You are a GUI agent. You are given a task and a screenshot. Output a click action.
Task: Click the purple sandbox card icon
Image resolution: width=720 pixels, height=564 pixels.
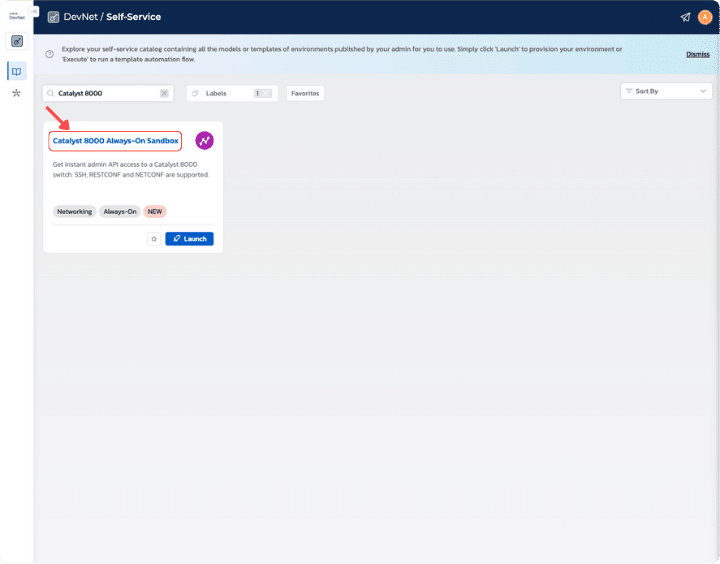click(x=204, y=141)
